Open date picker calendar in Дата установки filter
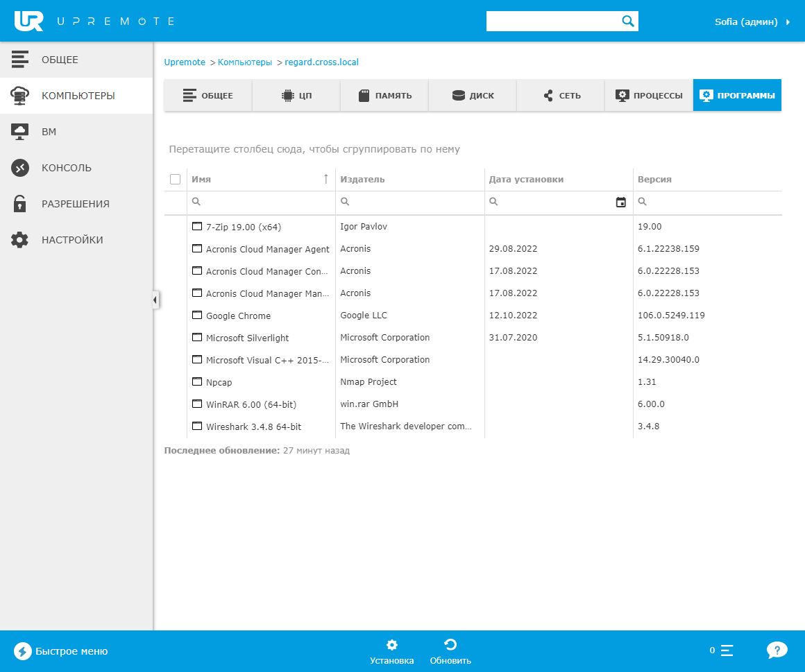This screenshot has width=805, height=672. [620, 202]
